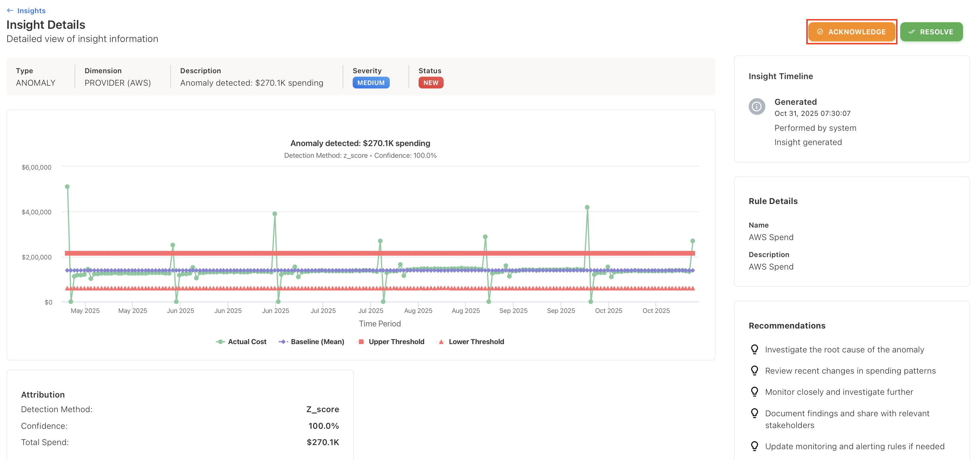This screenshot has width=980, height=460.
Task: Click the first May 2025 peak data point
Action: tap(67, 187)
